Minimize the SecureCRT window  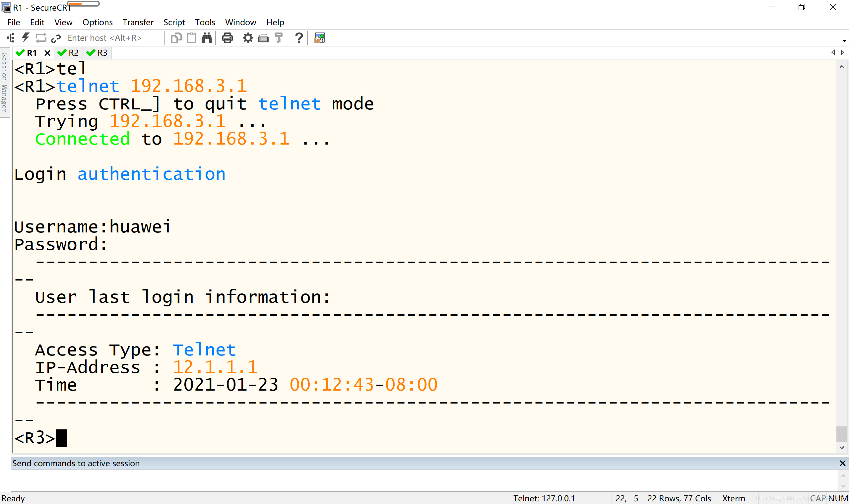click(x=772, y=7)
